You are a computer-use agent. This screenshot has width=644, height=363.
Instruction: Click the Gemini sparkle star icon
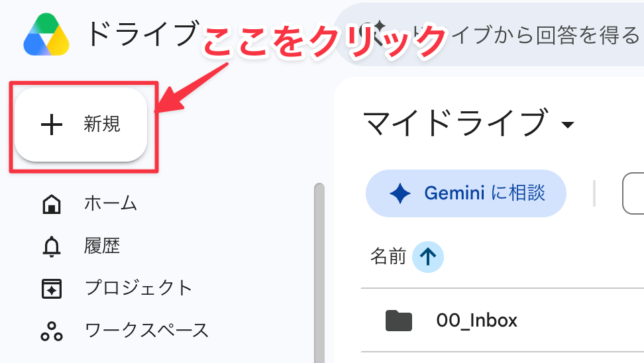(400, 193)
